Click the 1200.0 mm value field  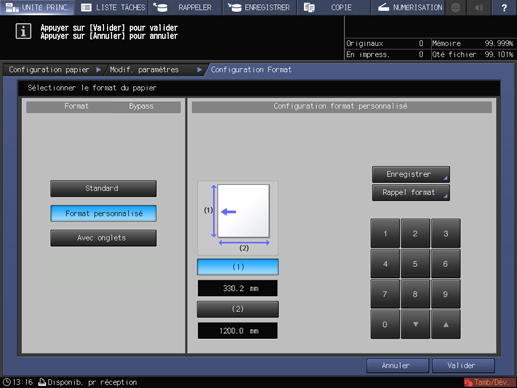238,331
